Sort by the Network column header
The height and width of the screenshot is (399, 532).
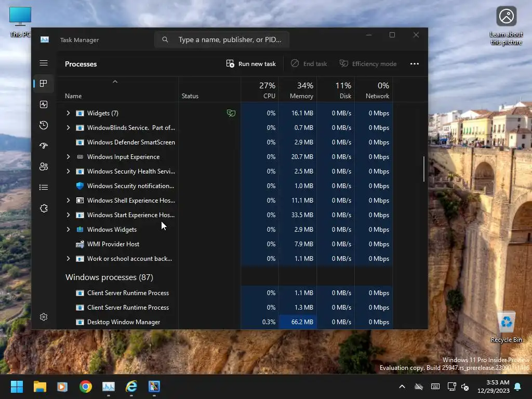click(x=374, y=90)
